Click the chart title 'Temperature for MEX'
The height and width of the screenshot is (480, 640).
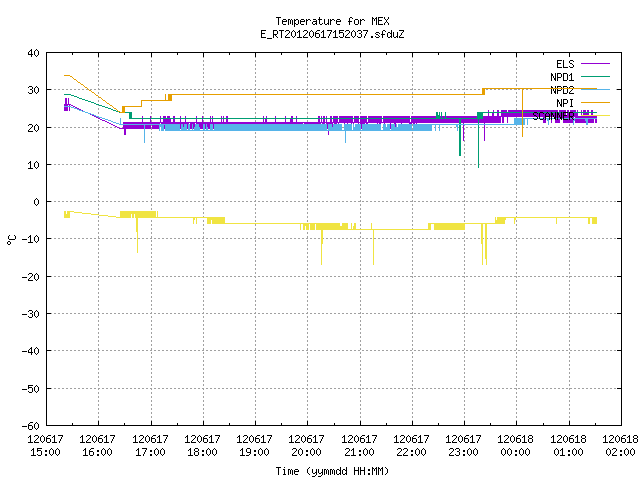point(332,21)
